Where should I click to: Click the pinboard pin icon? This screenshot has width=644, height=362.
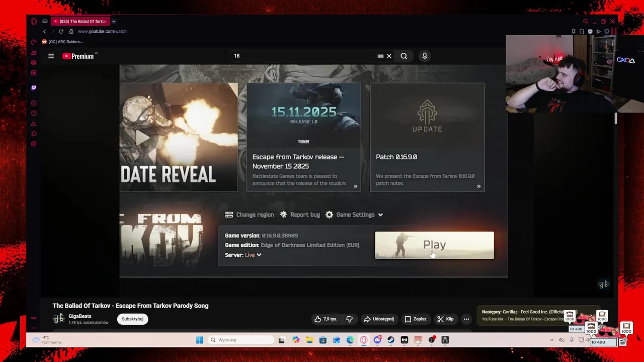click(x=574, y=31)
